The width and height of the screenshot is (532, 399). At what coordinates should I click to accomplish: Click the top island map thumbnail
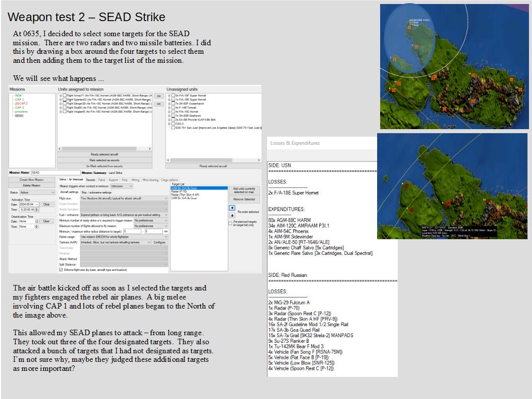pyautogui.click(x=454, y=66)
